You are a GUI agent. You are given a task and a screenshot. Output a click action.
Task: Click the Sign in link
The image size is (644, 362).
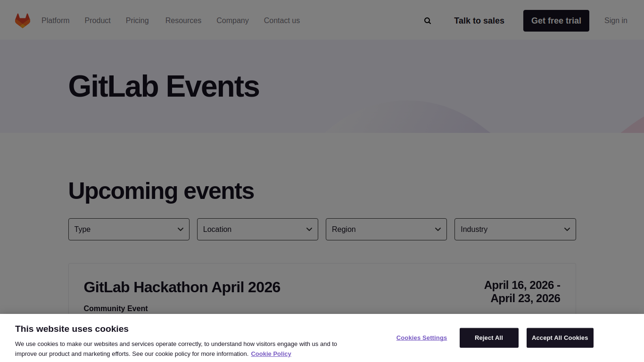pos(616,21)
